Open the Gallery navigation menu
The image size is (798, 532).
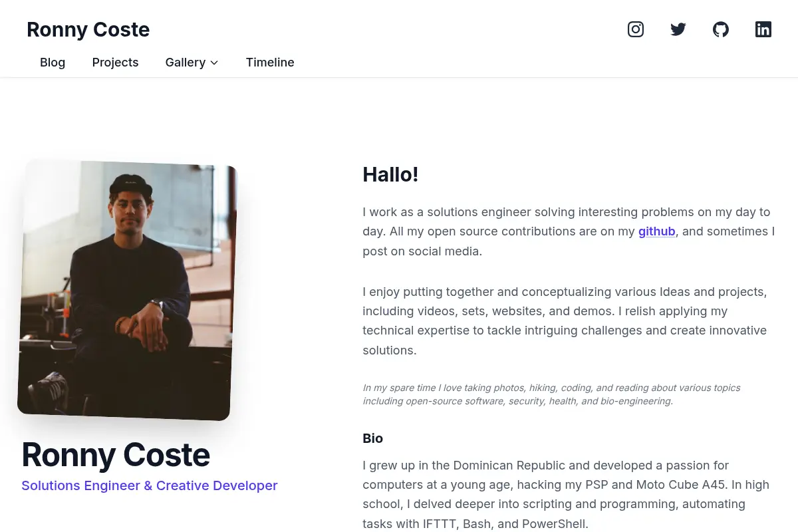pyautogui.click(x=192, y=63)
